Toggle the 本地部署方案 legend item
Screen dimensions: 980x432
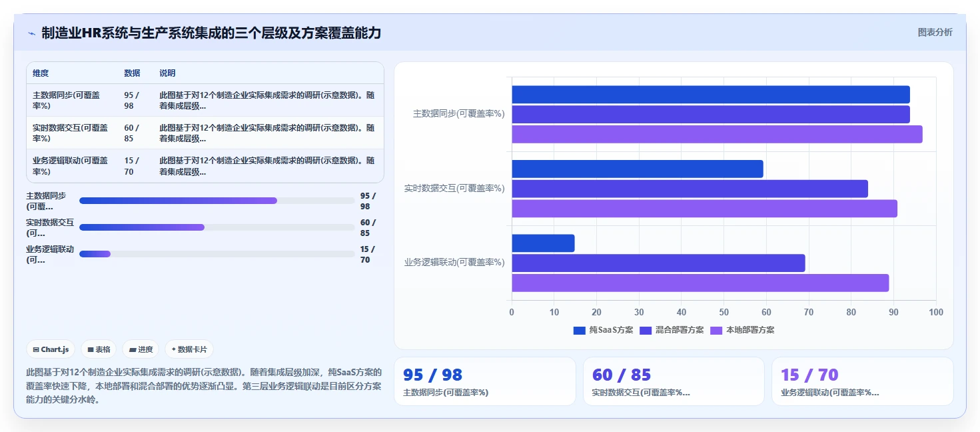pos(742,330)
